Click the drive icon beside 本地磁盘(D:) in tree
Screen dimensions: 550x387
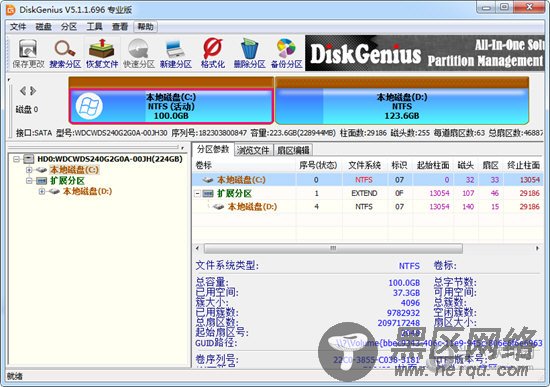coord(54,191)
